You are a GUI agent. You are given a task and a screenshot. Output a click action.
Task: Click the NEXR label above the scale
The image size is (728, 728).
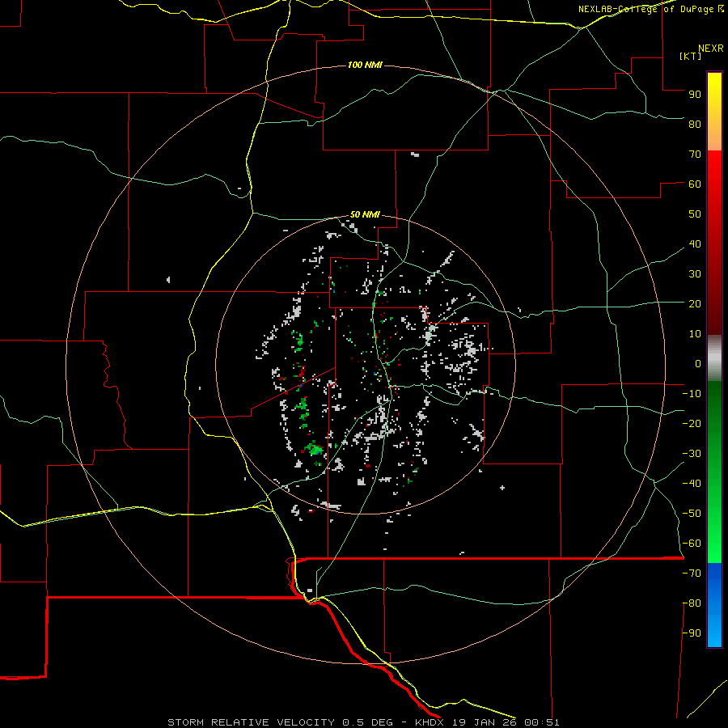click(711, 49)
